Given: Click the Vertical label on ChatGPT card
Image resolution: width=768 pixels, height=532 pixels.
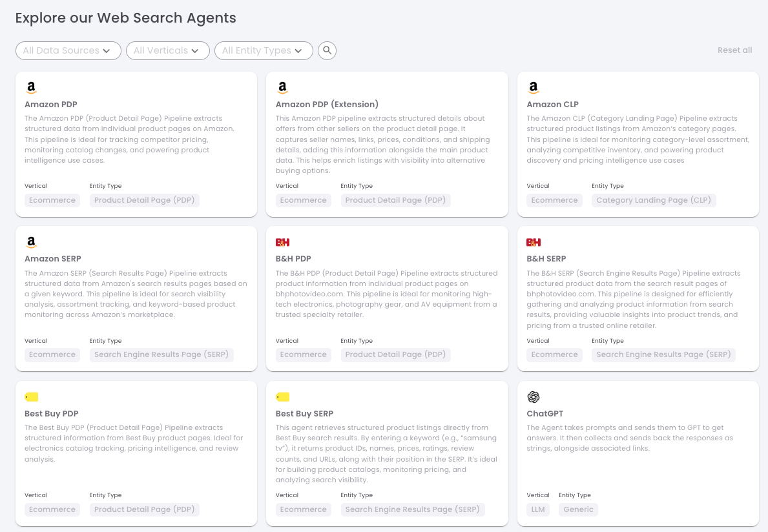Looking at the screenshot, I should point(538,495).
